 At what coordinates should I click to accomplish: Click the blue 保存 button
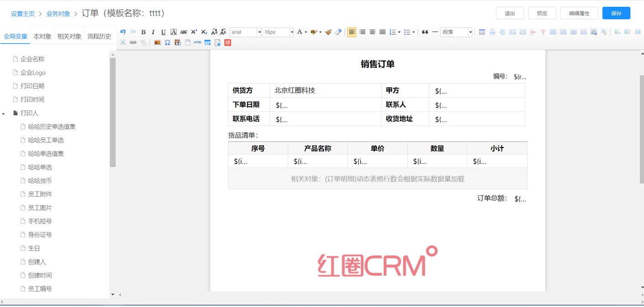tap(616, 13)
